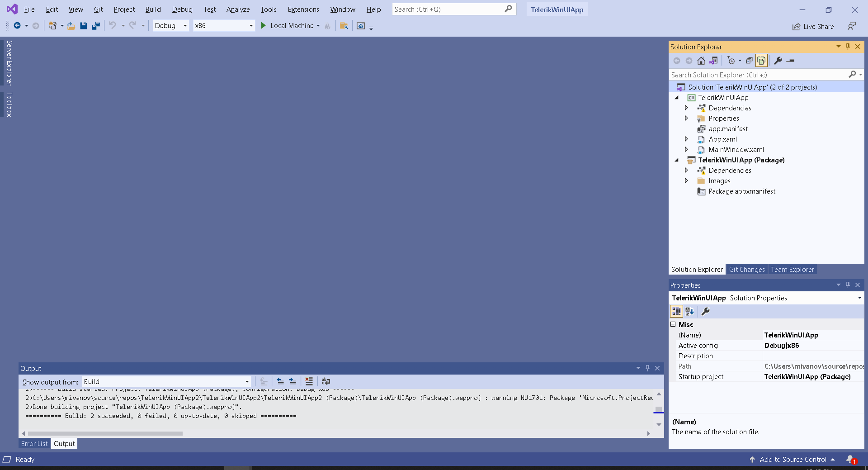The height and width of the screenshot is (470, 868).
Task: Click the Collapse All icon in Solution Explorer
Action: (x=749, y=61)
